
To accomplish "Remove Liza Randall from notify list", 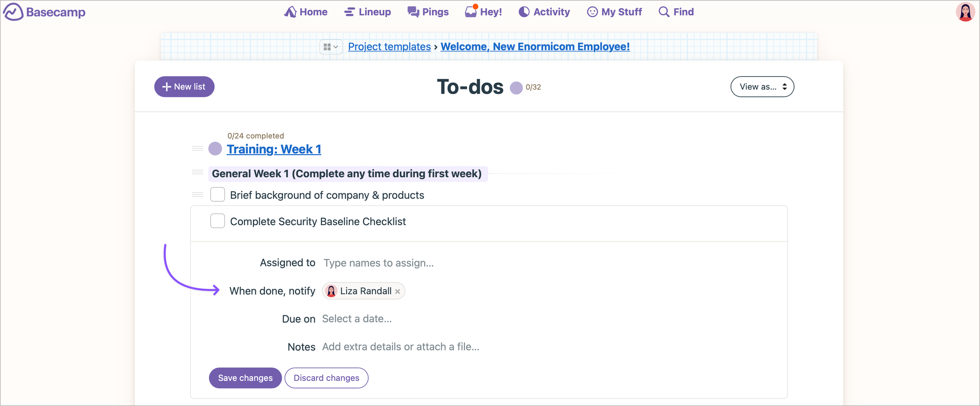I will point(397,291).
